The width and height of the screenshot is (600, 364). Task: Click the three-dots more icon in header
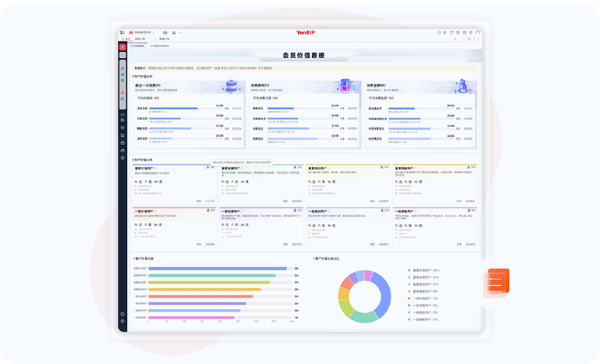click(181, 32)
